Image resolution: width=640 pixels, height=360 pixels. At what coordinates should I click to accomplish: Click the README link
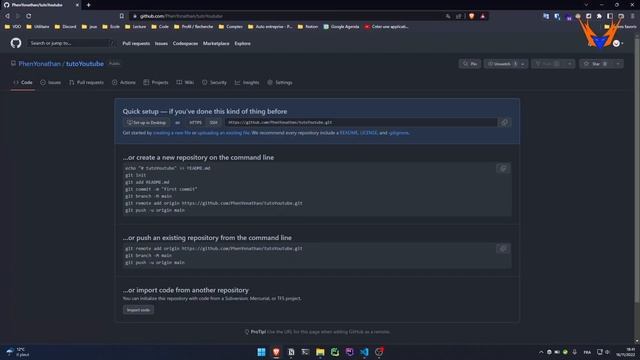tap(349, 133)
